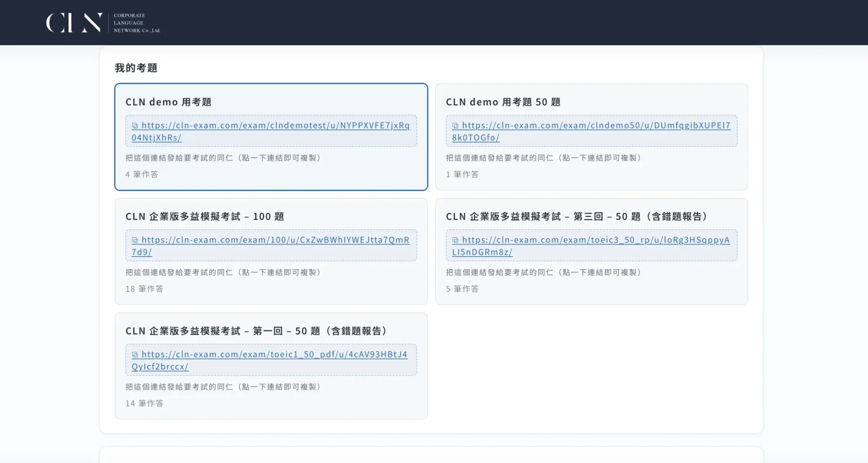Copy the clndemotest exam link

[271, 131]
